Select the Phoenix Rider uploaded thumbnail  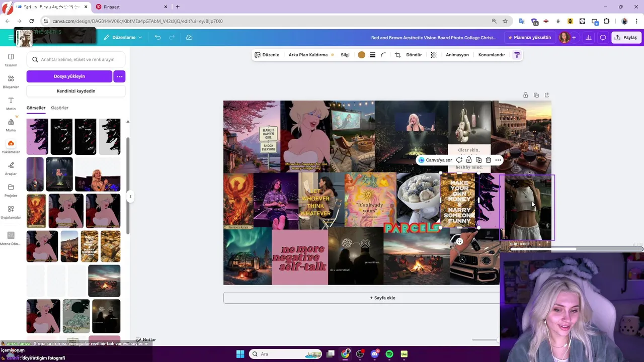click(x=36, y=211)
